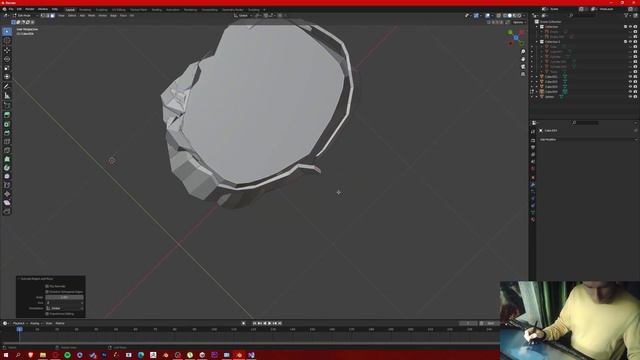This screenshot has width=640, height=360.
Task: Select the Scale tool
Action: (7, 68)
